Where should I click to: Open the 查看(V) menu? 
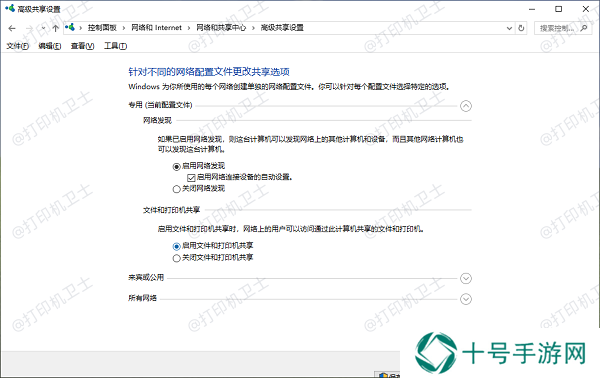(82, 46)
